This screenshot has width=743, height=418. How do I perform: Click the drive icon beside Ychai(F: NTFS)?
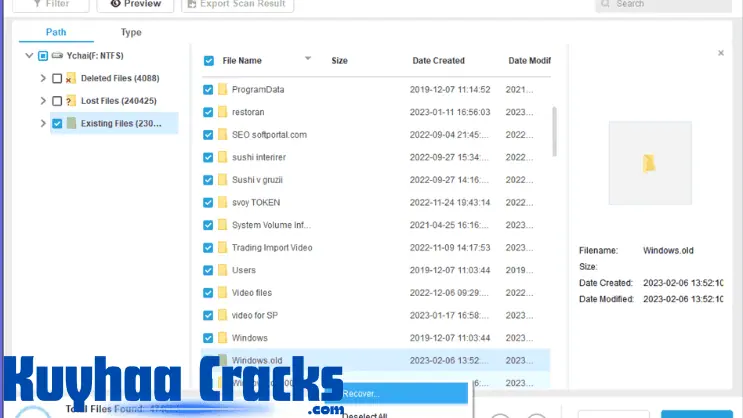click(x=58, y=56)
